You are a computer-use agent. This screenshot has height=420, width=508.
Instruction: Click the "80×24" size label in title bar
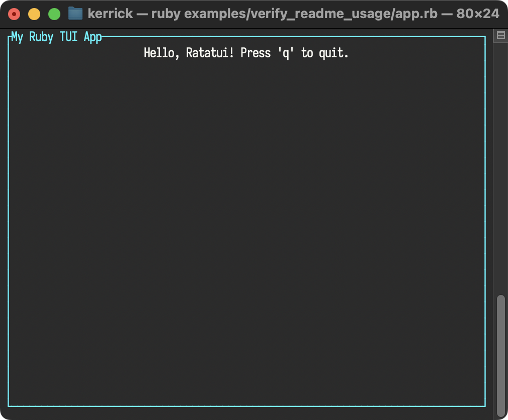coord(478,14)
